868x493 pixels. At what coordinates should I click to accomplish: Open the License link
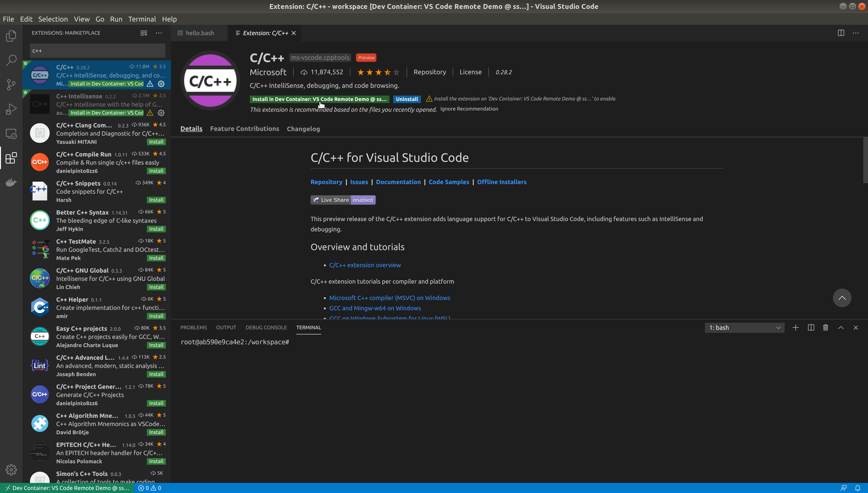pyautogui.click(x=471, y=72)
